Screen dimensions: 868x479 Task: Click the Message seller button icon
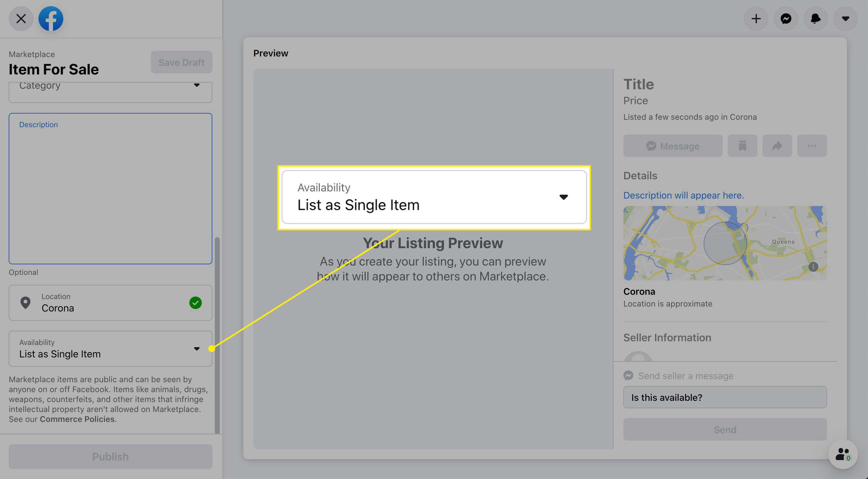pos(673,145)
